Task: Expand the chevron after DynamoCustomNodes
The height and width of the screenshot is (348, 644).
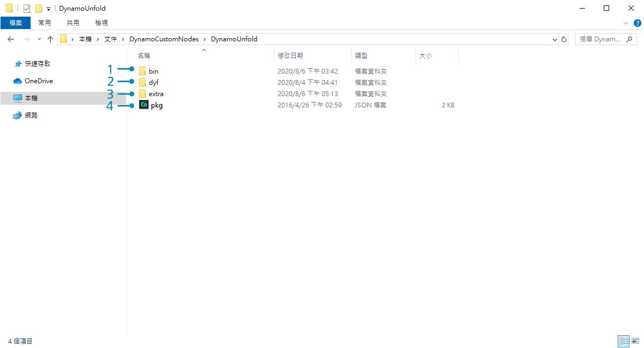Action: click(x=204, y=39)
